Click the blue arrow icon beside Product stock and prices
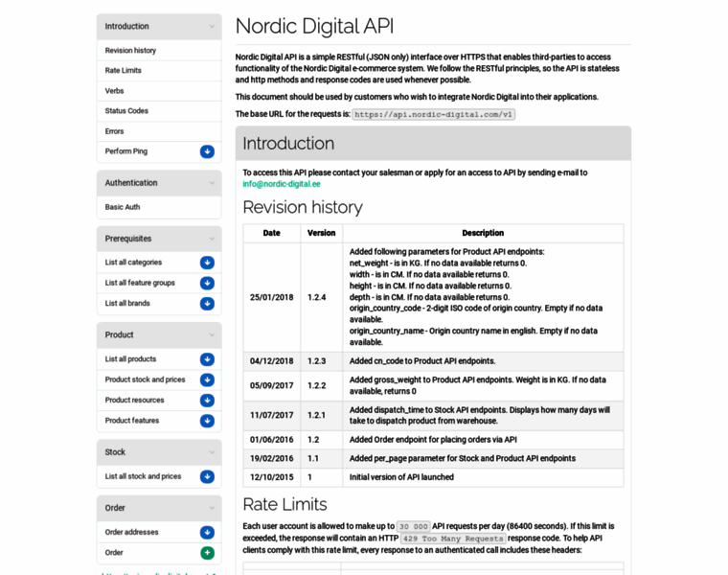This screenshot has width=728, height=575. tap(207, 379)
